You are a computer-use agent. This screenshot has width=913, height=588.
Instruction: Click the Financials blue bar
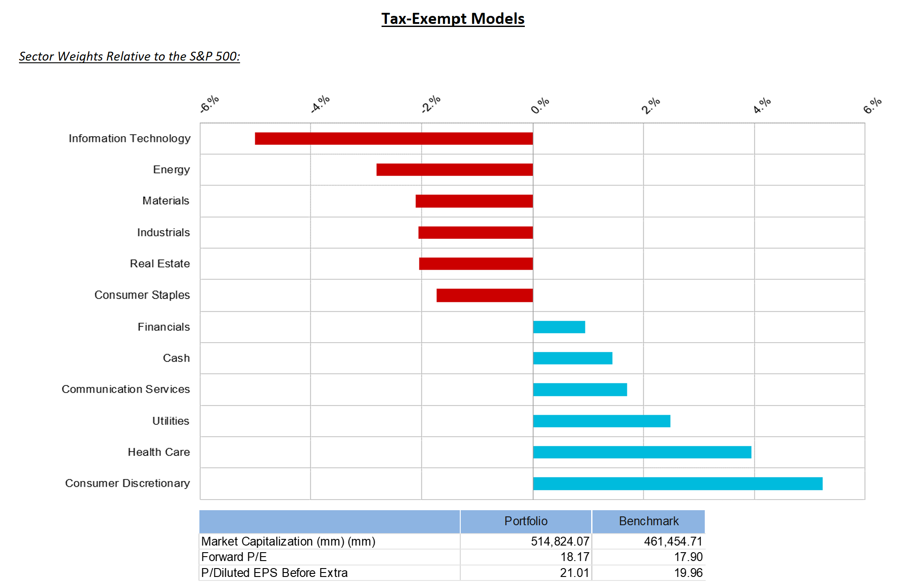[x=559, y=327]
